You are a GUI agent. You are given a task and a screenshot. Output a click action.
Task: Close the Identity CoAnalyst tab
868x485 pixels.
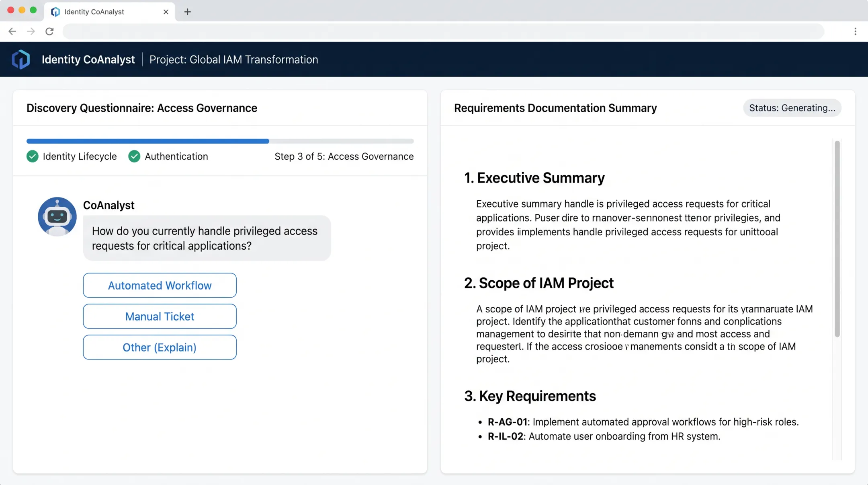166,12
